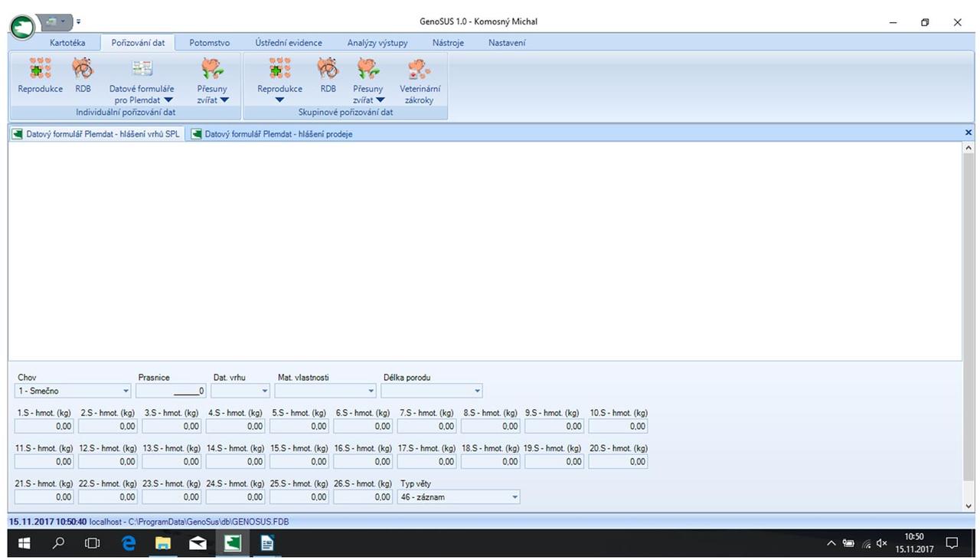Image resolution: width=980 pixels, height=560 pixels.
Task: Open Task View on the taskbar
Action: [93, 543]
